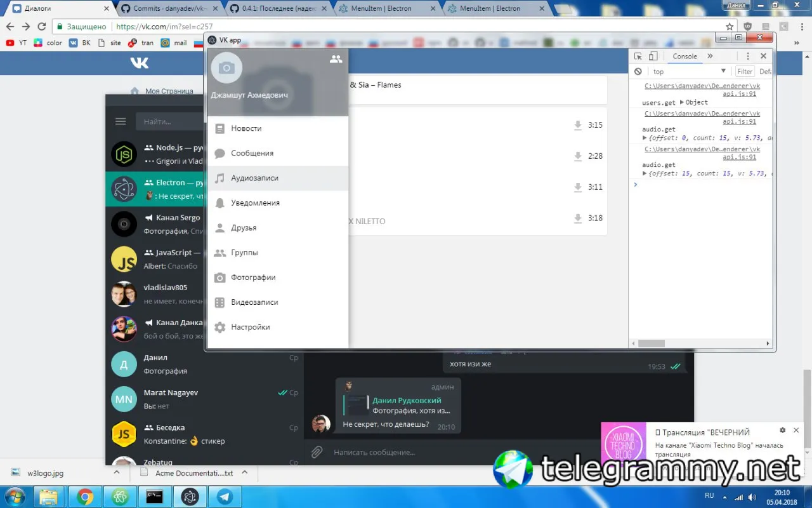Open the Windows Start menu
812x508 pixels.
click(x=14, y=496)
